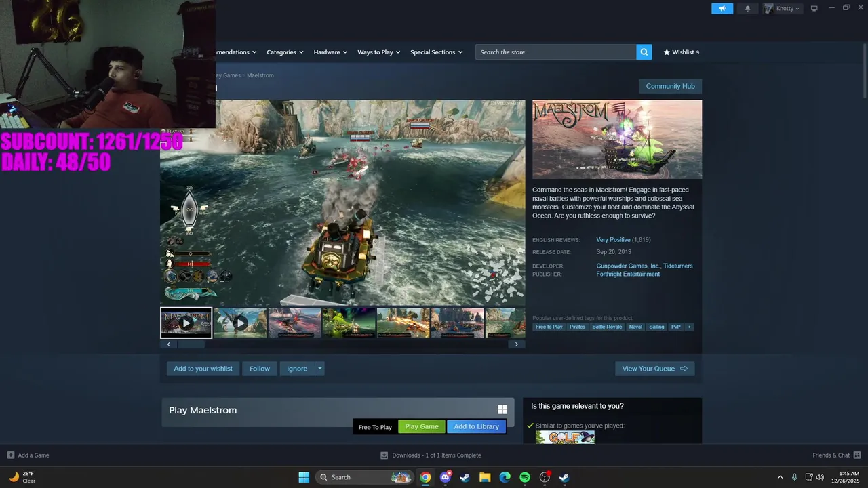Select the PvP tag

(x=676, y=327)
